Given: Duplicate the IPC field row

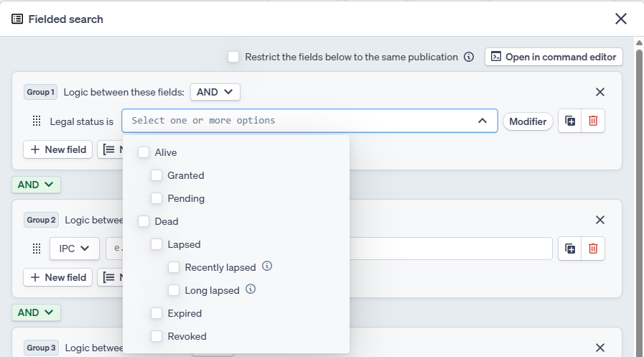Looking at the screenshot, I should point(570,249).
